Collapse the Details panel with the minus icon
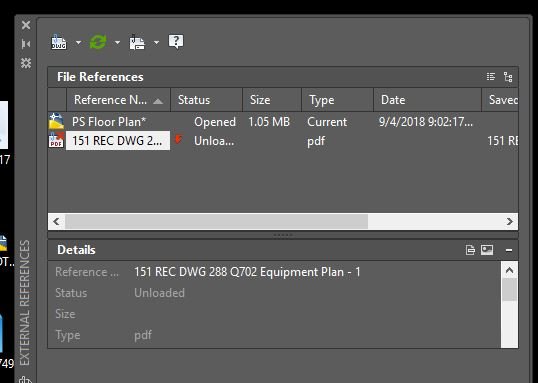 click(x=509, y=250)
